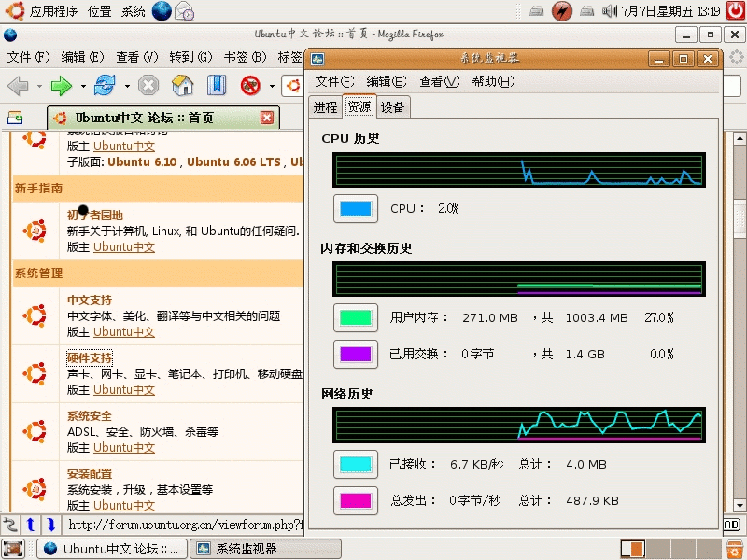Click Ubuntu中文 moderator link under 中文支持
This screenshot has height=560, width=747.
coord(124,332)
